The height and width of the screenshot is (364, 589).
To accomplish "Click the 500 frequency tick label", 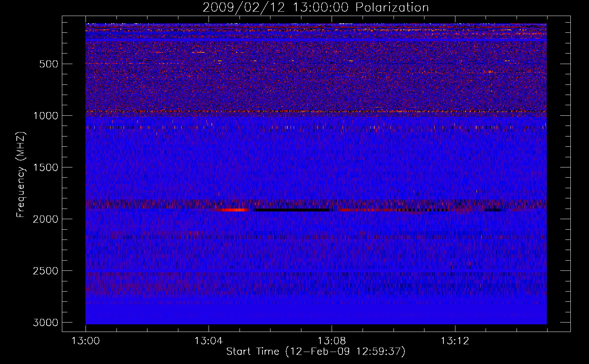I will point(49,64).
